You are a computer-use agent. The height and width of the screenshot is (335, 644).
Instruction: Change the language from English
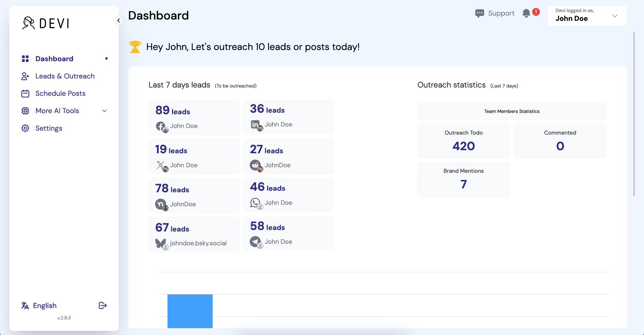pyautogui.click(x=45, y=305)
